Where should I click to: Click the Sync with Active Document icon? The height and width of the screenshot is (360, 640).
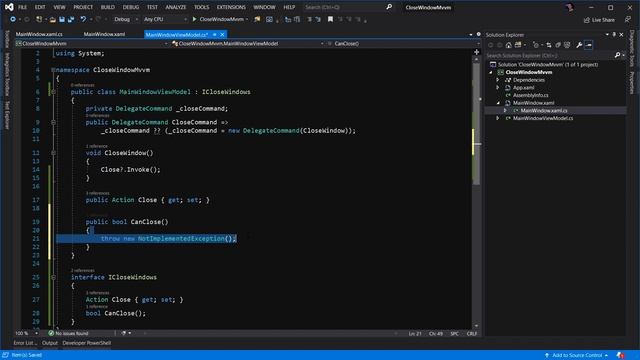(x=549, y=45)
